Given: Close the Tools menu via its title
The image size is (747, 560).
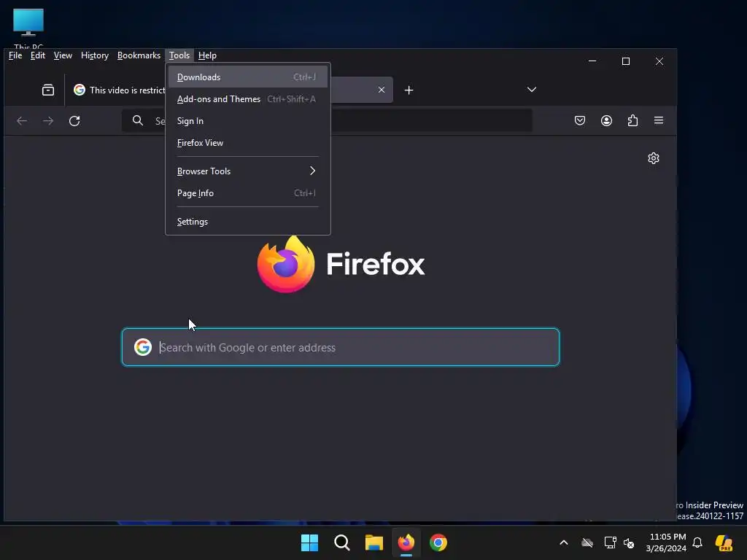Looking at the screenshot, I should [x=179, y=55].
